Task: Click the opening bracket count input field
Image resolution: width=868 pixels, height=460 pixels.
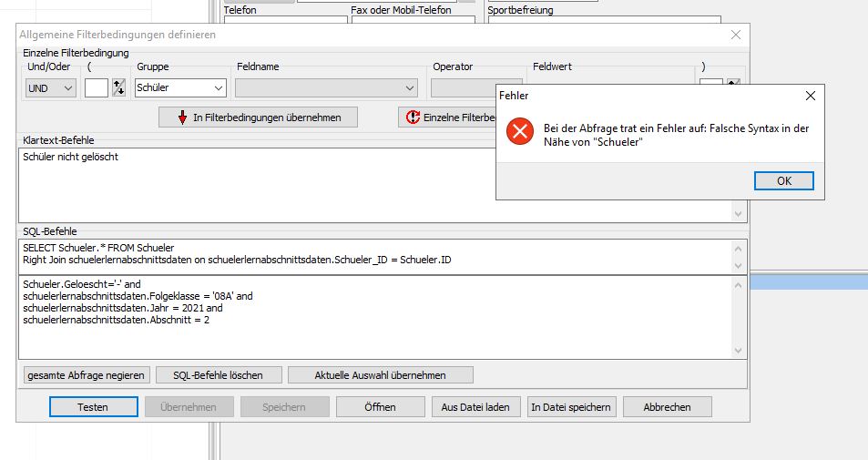Action: tap(97, 88)
